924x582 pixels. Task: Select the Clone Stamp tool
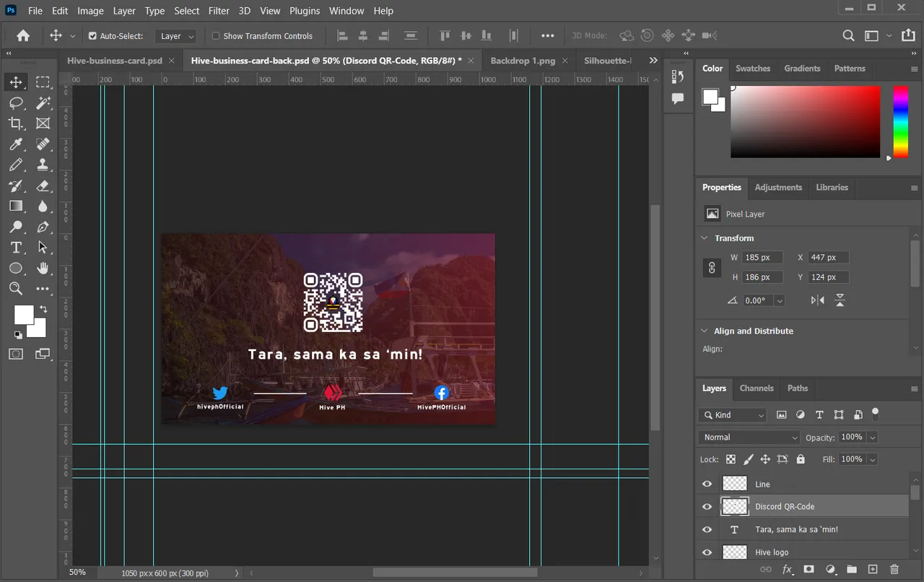click(x=43, y=165)
